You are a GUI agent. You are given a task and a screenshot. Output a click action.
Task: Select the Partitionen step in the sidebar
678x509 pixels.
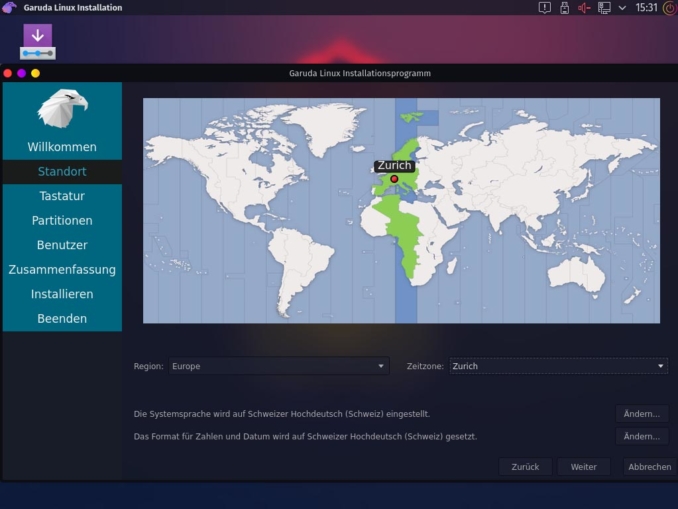point(62,220)
